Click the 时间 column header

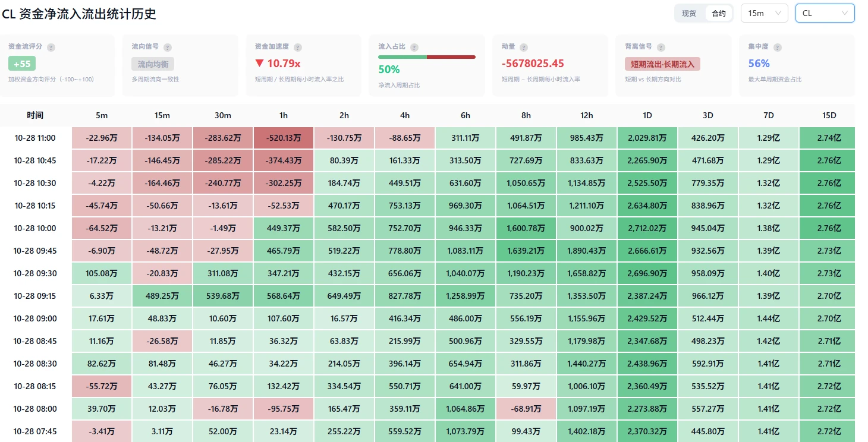[35, 115]
